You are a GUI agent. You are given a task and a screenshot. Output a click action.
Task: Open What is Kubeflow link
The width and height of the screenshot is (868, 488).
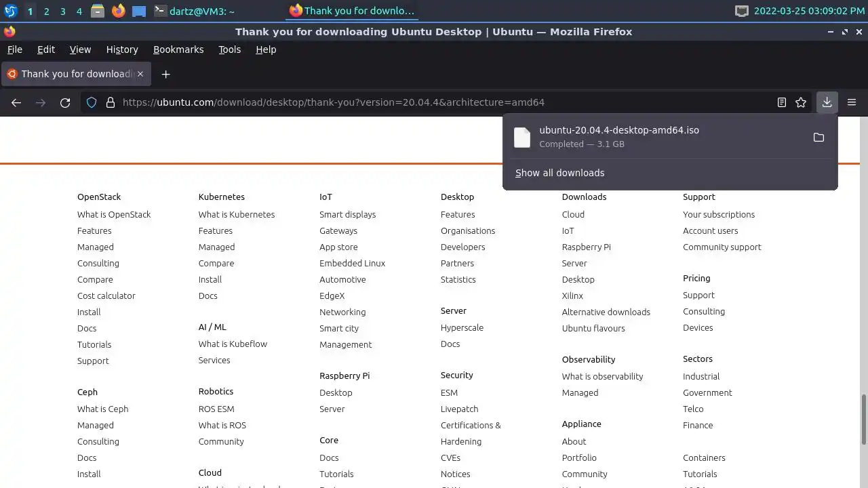click(233, 344)
